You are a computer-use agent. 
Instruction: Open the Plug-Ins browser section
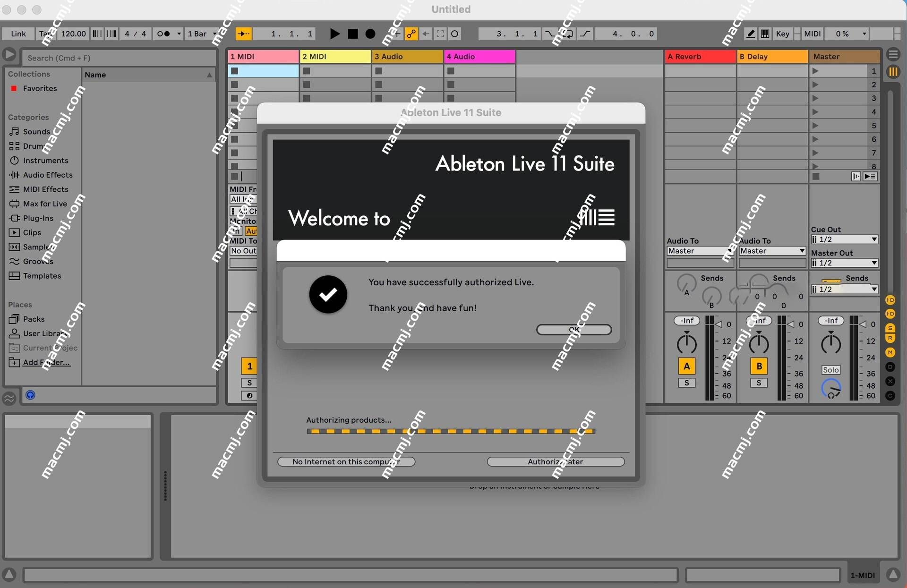click(37, 217)
